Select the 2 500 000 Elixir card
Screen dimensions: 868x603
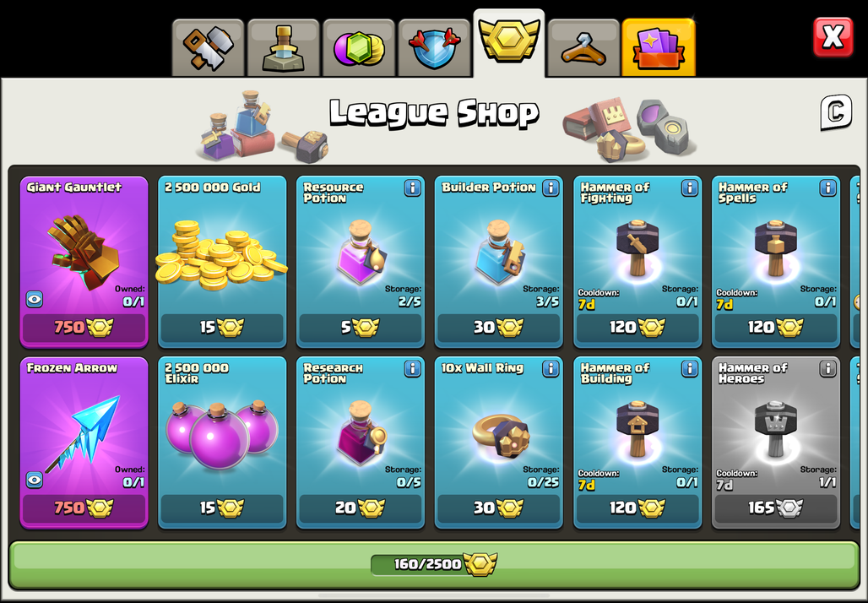(222, 443)
